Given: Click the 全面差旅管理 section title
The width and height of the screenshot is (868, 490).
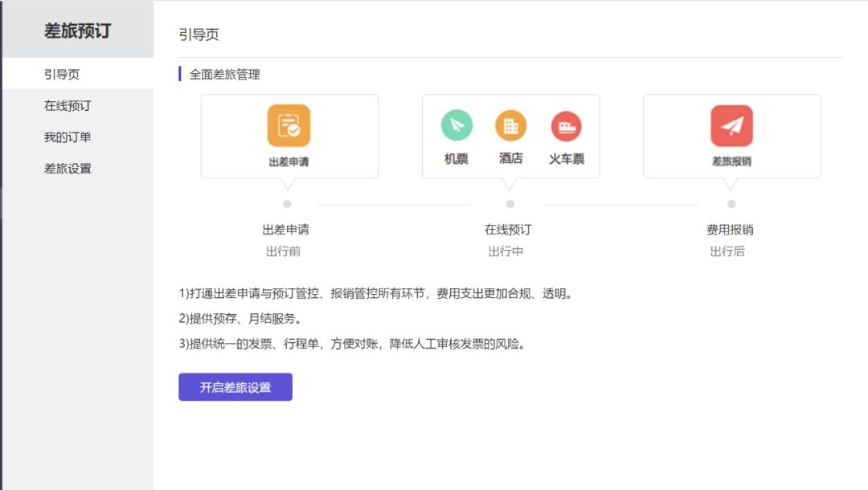Looking at the screenshot, I should pos(224,75).
